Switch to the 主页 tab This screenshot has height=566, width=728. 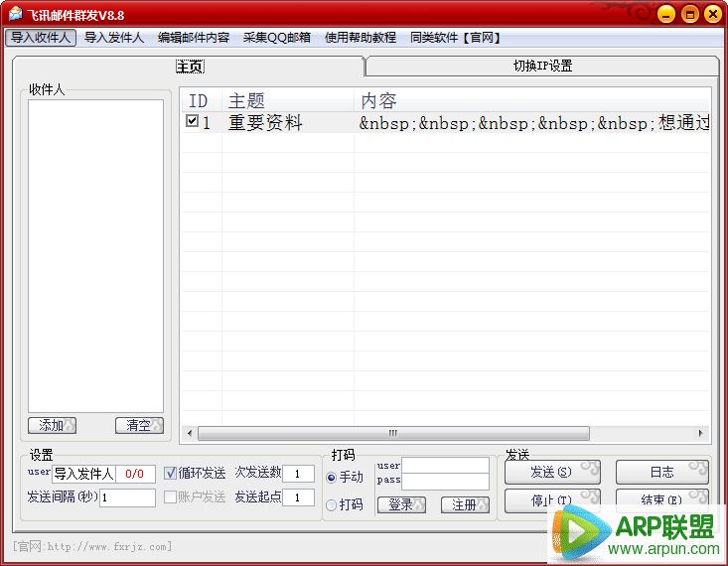click(x=190, y=67)
